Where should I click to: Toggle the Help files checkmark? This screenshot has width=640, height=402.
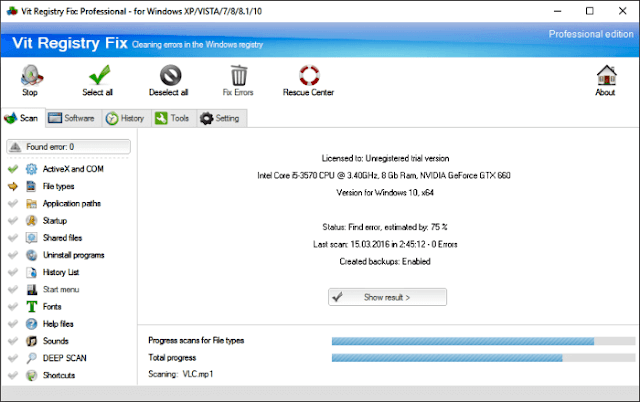[13, 323]
